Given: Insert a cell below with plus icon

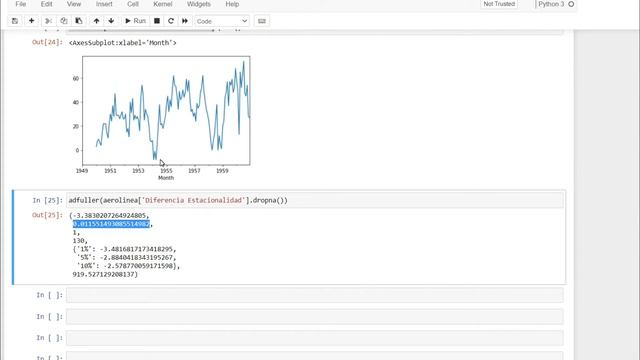Looking at the screenshot, I should pos(31,21).
